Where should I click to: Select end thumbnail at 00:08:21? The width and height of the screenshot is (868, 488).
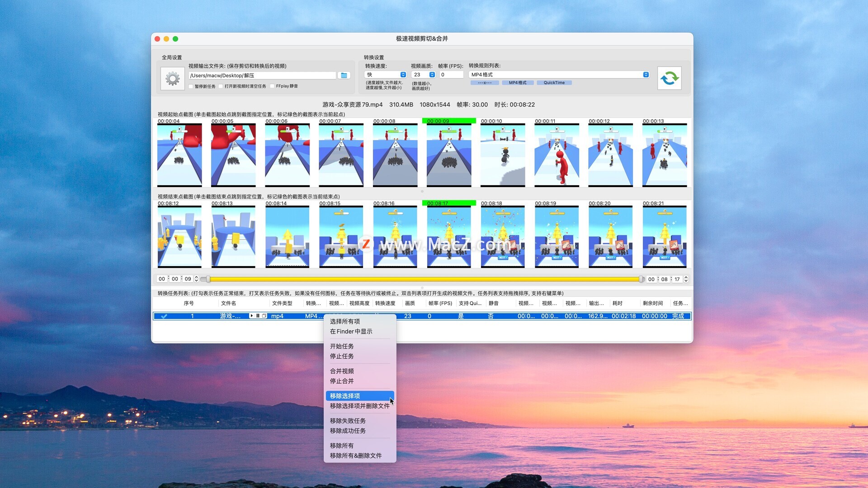[x=665, y=237]
